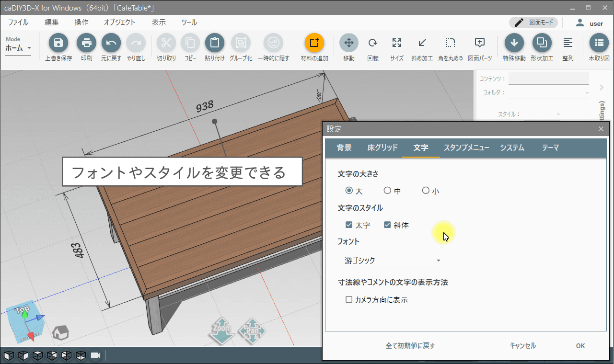614x364 pixels.
Task: Click the home view house icon
Action: pyautogui.click(x=60, y=332)
